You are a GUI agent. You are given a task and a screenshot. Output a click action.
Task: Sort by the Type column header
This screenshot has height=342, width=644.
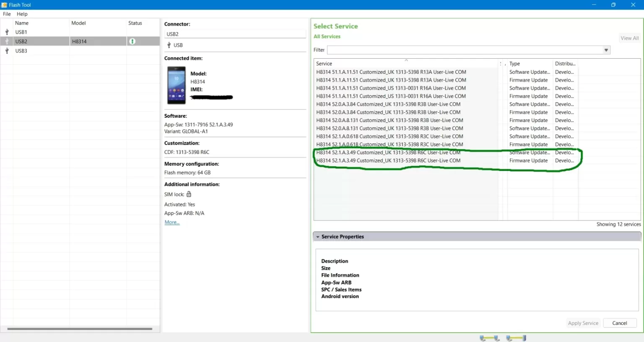point(530,64)
